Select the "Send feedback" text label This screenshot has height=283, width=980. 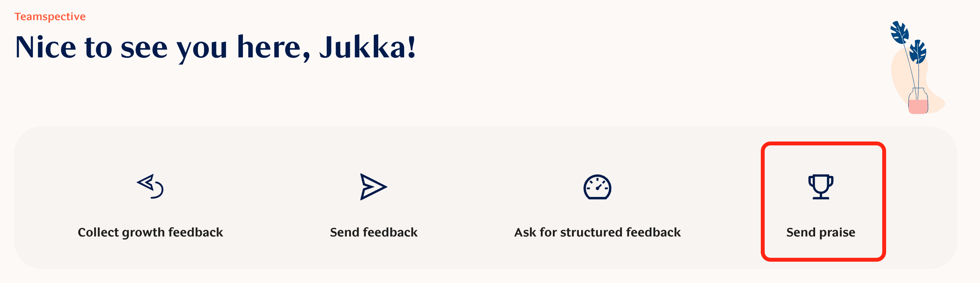(374, 232)
